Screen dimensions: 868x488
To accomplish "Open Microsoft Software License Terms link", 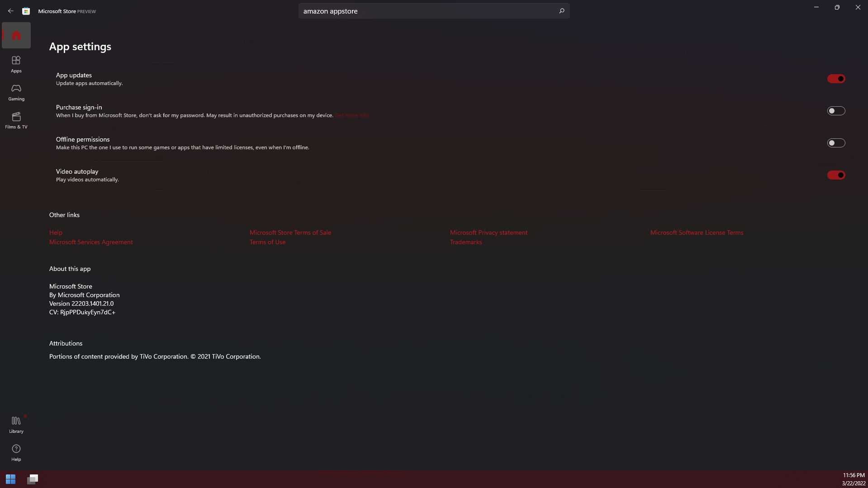I will click(x=697, y=232).
